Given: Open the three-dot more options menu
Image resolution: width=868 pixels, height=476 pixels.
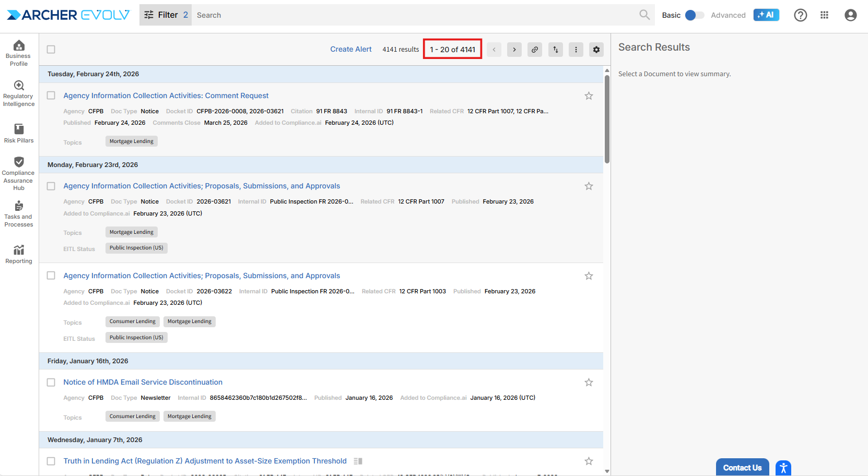Looking at the screenshot, I should coord(576,50).
